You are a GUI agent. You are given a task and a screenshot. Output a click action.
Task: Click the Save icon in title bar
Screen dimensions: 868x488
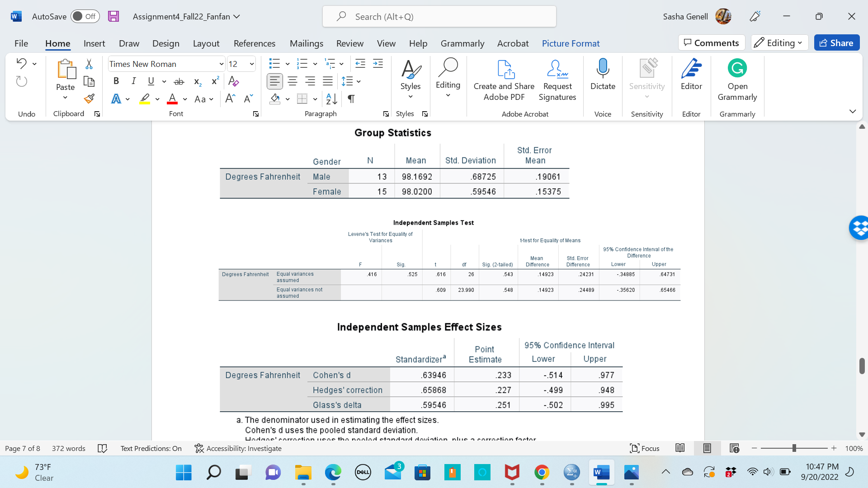point(113,16)
